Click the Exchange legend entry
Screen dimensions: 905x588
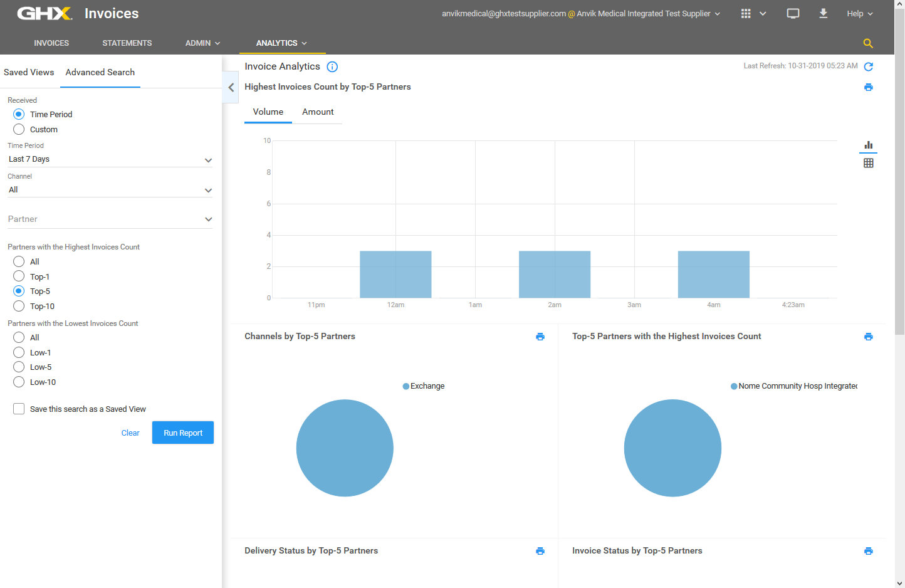pyautogui.click(x=424, y=386)
